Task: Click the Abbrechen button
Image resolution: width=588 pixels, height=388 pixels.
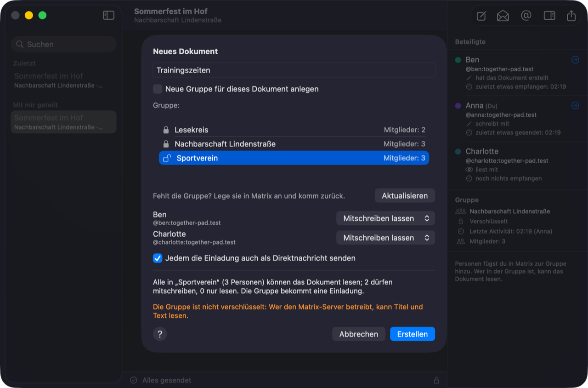Action: [x=359, y=334]
